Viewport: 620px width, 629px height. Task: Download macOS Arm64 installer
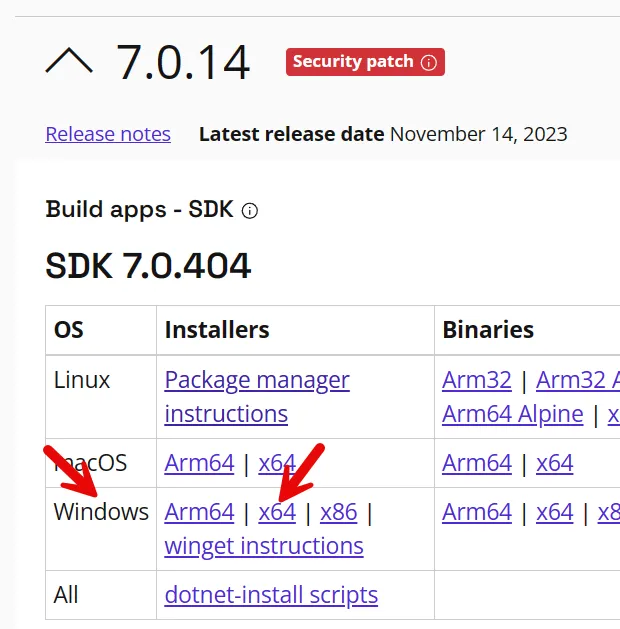[199, 463]
